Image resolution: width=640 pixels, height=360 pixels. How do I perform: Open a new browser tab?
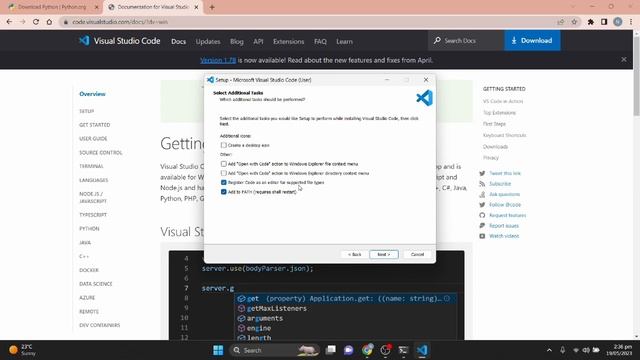[212, 7]
